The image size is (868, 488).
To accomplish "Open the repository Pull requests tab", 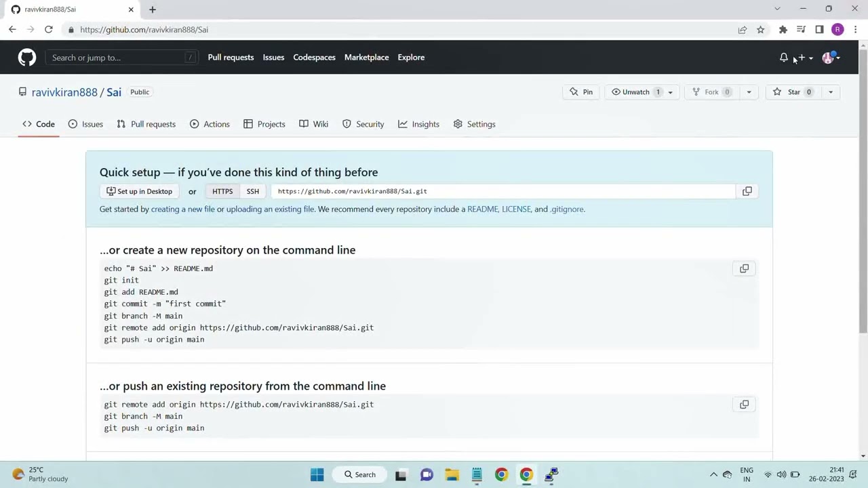I will pyautogui.click(x=146, y=124).
